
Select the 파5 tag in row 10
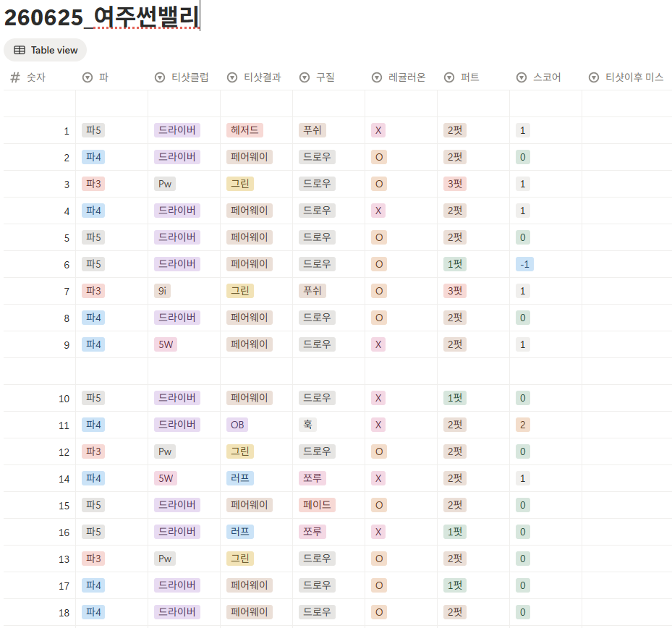(x=93, y=398)
